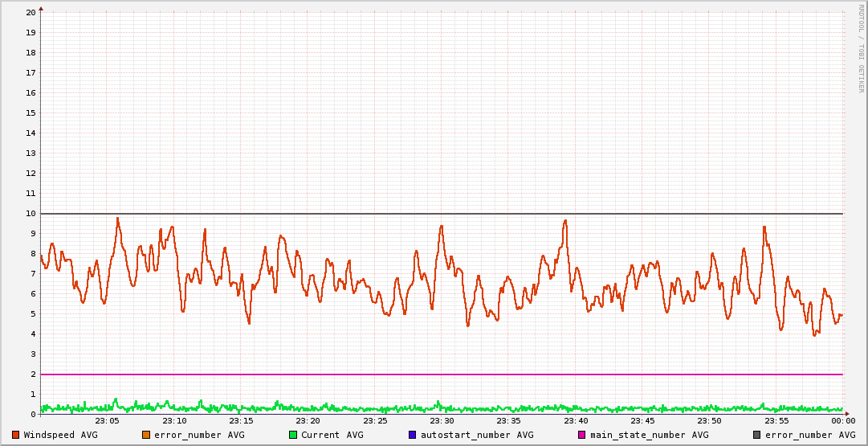Click the blue autostart_number legend swatch

pos(413,435)
